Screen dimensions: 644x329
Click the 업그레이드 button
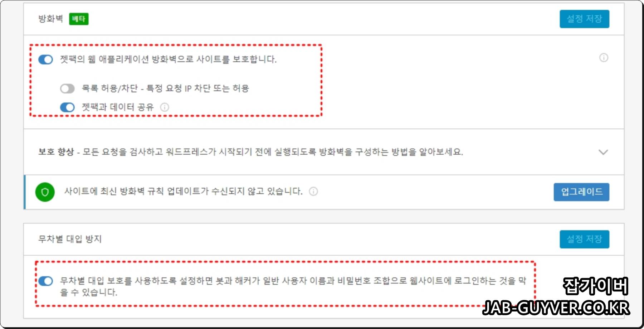click(x=581, y=192)
